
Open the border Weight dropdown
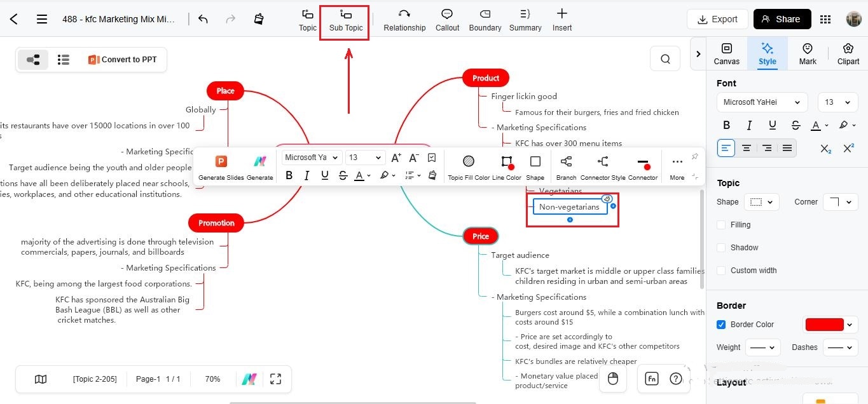coord(762,347)
